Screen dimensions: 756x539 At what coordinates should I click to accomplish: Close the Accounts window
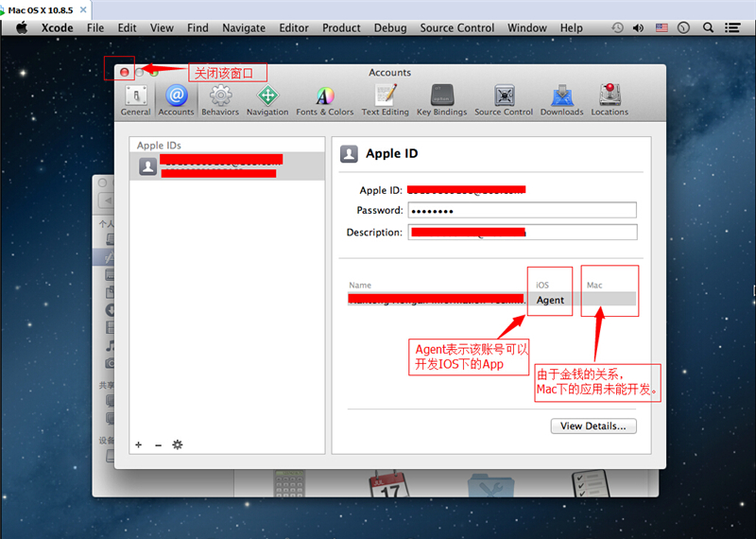125,73
